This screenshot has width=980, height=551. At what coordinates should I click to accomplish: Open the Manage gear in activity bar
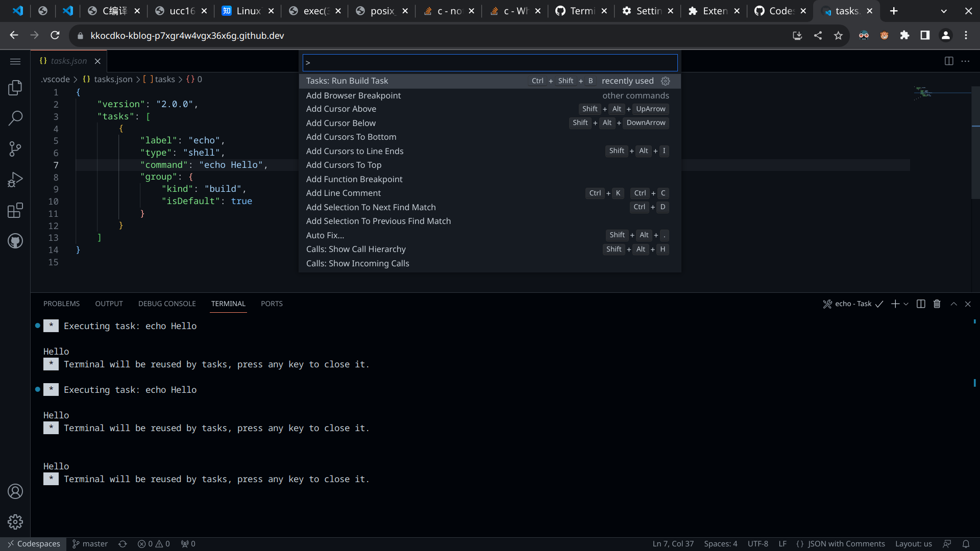tap(15, 522)
